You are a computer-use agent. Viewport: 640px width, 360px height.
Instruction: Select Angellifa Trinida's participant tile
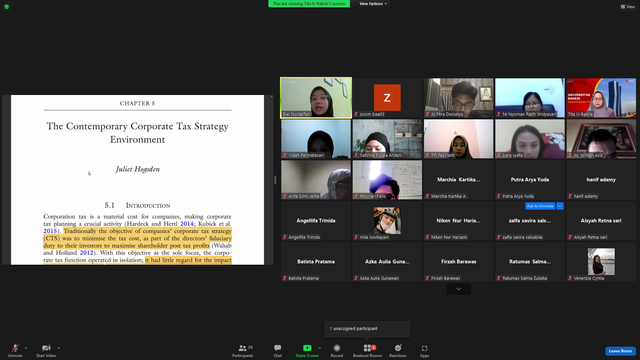[x=316, y=221]
